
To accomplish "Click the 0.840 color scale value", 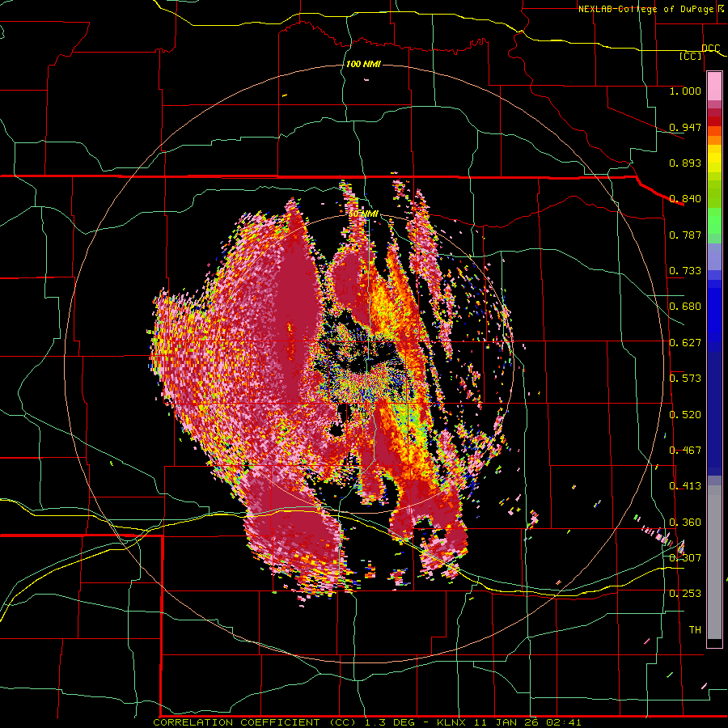I will tap(685, 199).
